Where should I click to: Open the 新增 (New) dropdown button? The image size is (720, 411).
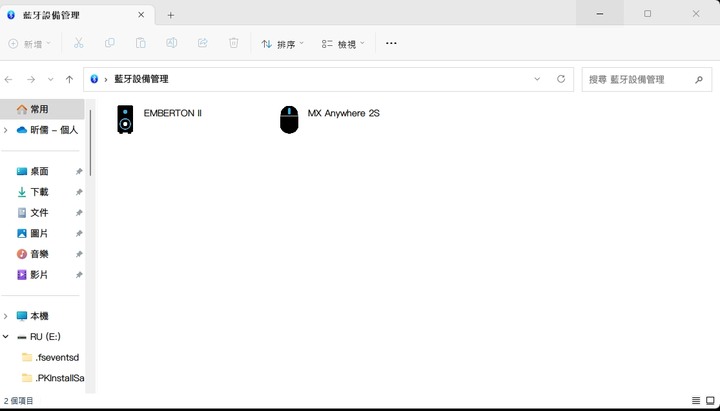coord(30,44)
